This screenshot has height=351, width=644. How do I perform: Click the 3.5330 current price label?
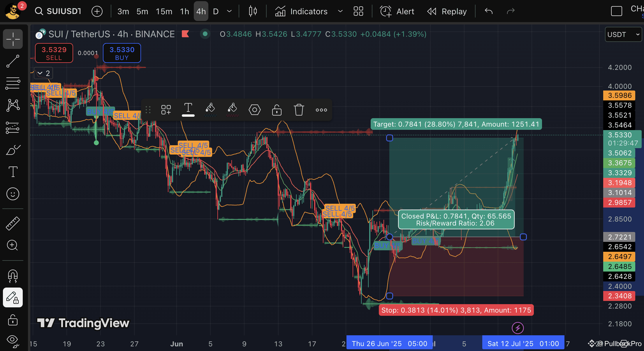coord(622,139)
